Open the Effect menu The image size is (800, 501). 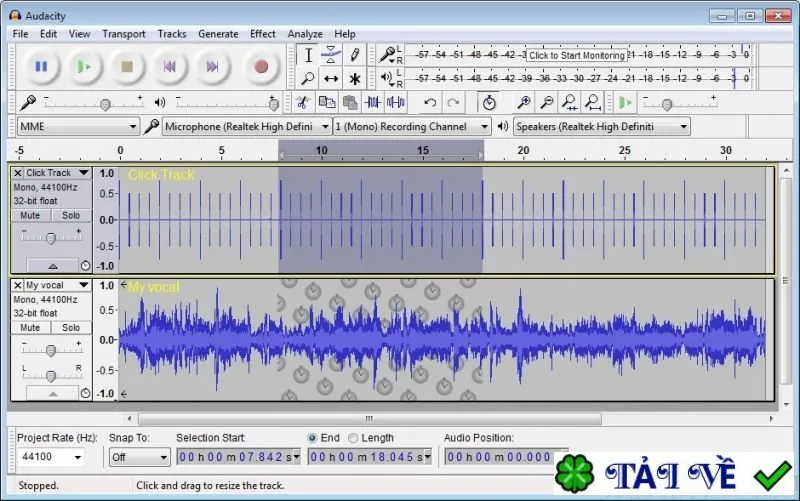pyautogui.click(x=263, y=34)
